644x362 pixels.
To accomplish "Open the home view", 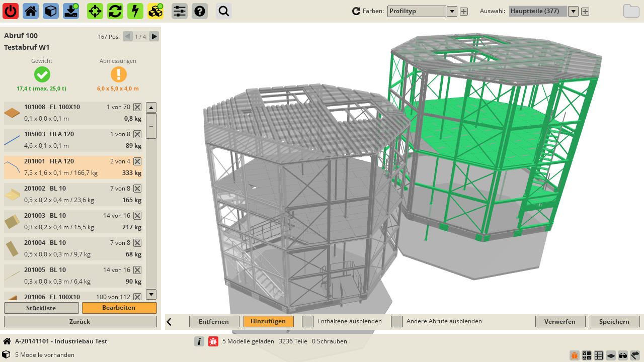I will [31, 11].
